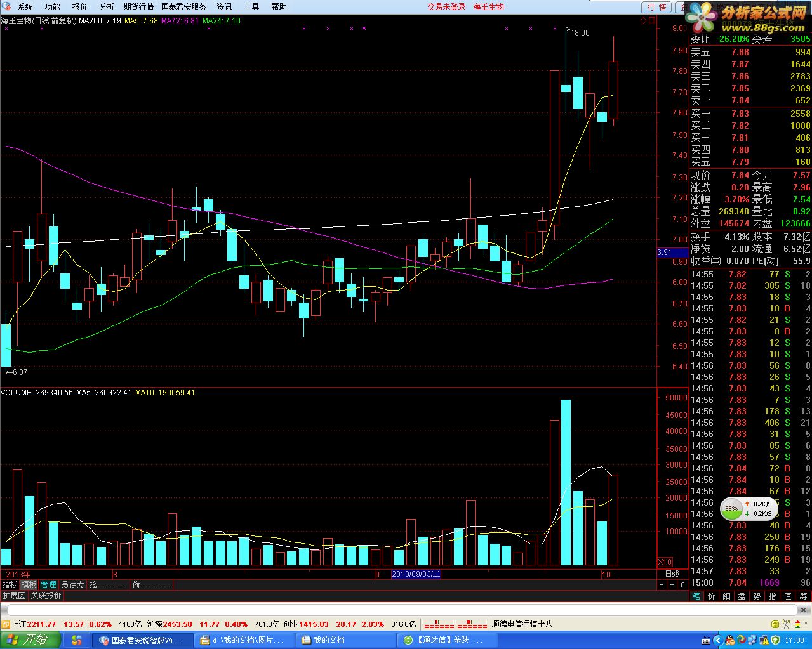Open the 帮助 menu
This screenshot has width=812, height=649.
coord(279,7)
